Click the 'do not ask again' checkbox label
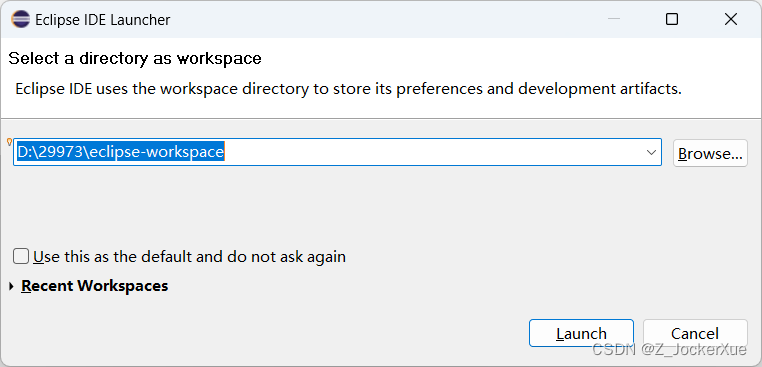Screen dimensions: 762x367 pyautogui.click(x=190, y=257)
